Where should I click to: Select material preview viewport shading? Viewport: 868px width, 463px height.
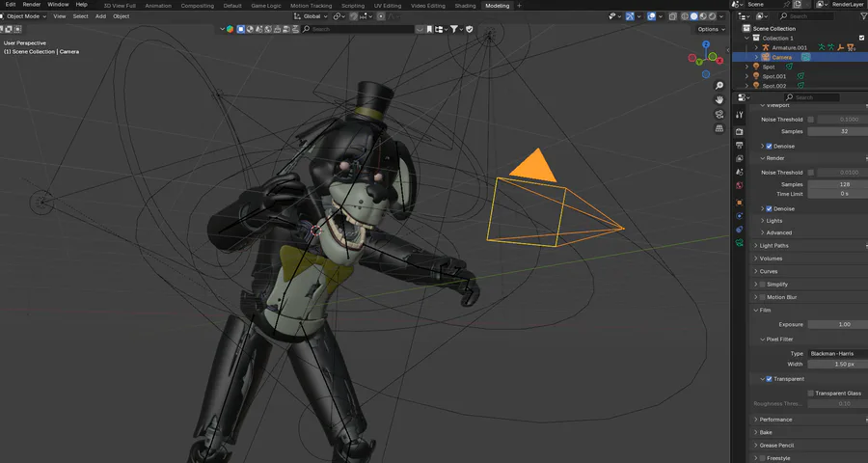click(703, 16)
